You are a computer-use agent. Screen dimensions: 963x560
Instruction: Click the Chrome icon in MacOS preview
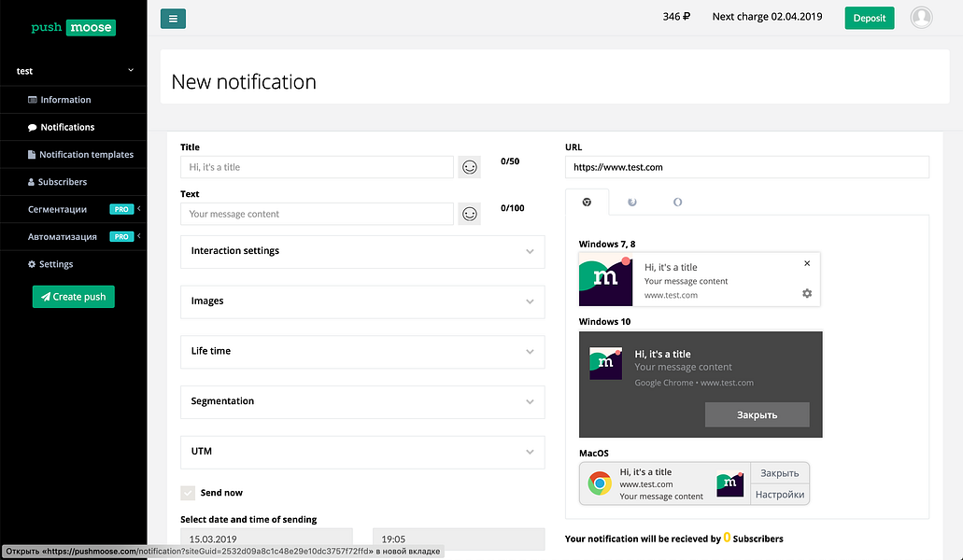point(600,483)
